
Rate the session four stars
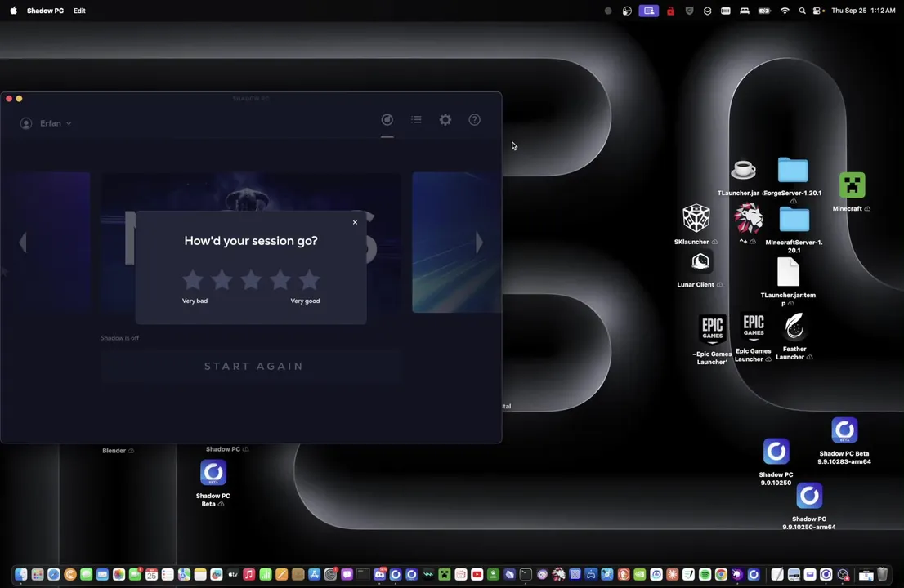pyautogui.click(x=280, y=280)
